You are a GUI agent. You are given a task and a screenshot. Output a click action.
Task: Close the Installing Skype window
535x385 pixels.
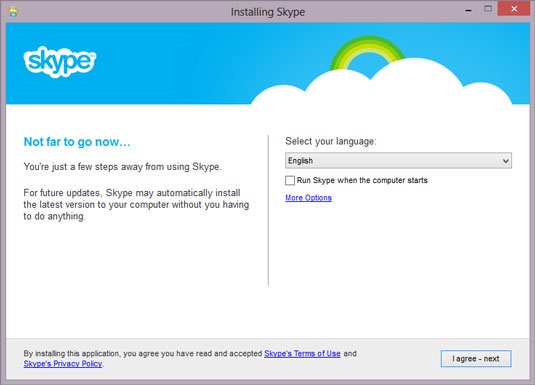pos(514,9)
